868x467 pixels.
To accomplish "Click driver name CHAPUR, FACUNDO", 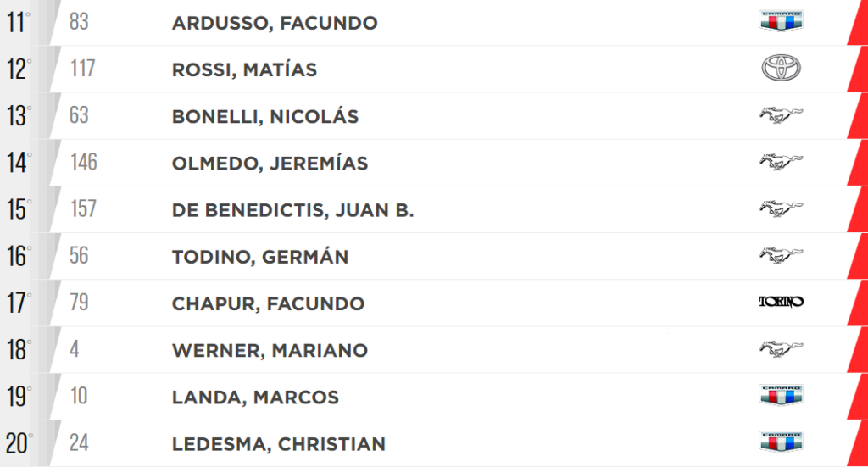I will click(x=268, y=303).
